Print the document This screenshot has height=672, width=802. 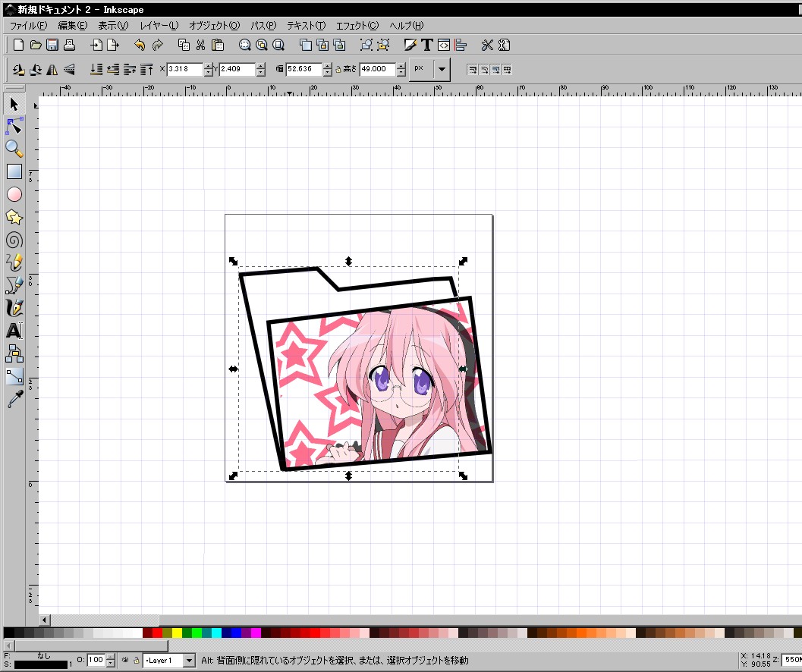[x=69, y=45]
